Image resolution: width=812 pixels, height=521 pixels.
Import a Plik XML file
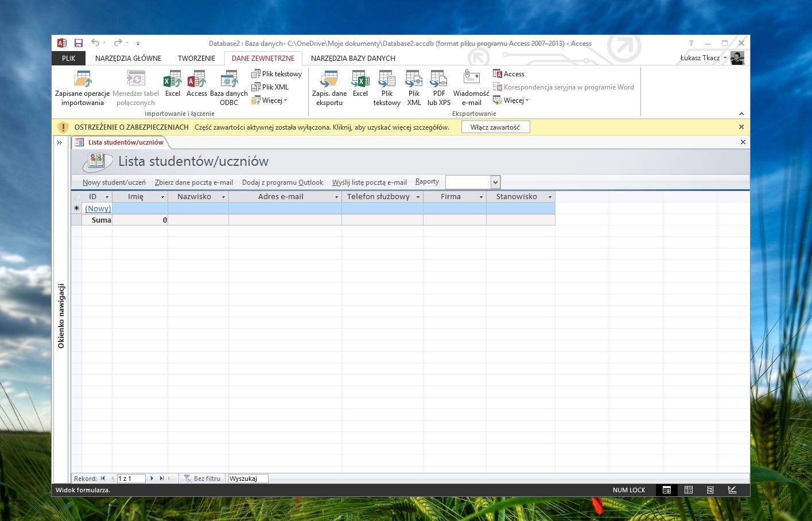pyautogui.click(x=270, y=87)
